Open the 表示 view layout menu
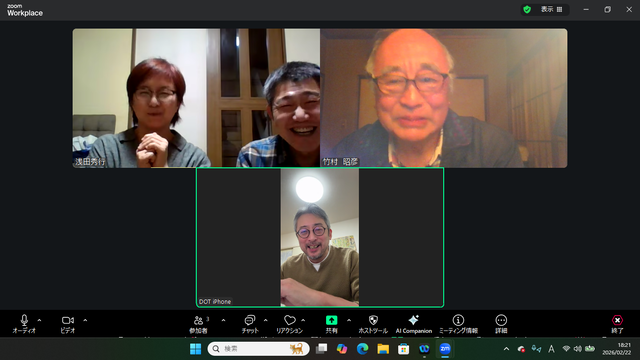Screen dimensions: 640x360 tap(551, 9)
